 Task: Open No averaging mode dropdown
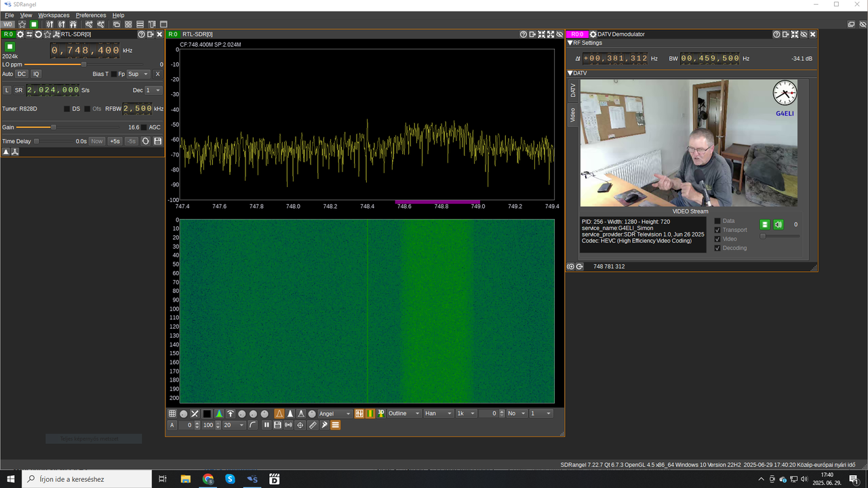tap(516, 413)
